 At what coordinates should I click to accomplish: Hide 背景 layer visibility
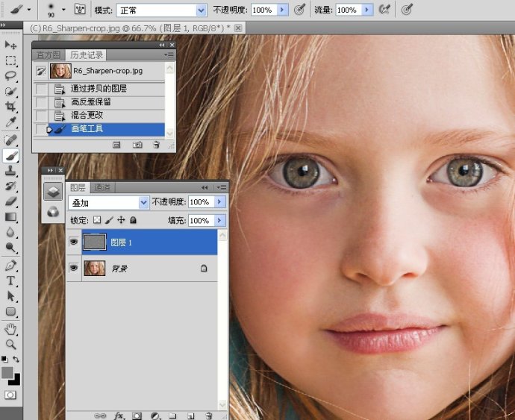[74, 268]
